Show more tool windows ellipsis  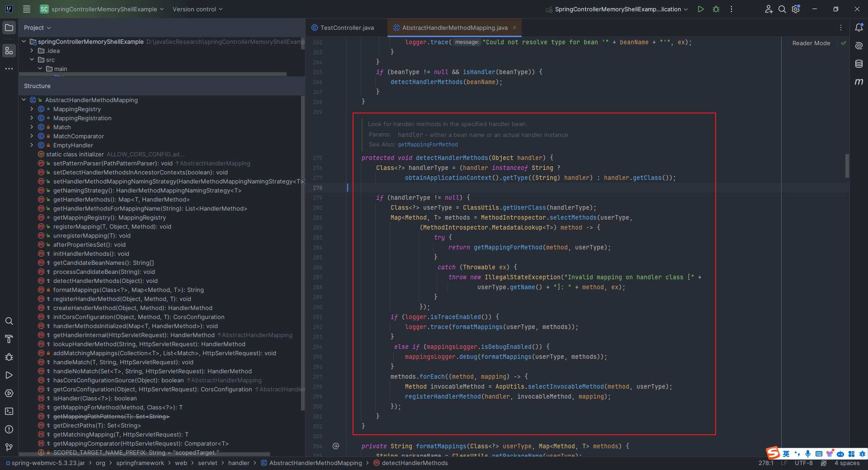[9, 69]
